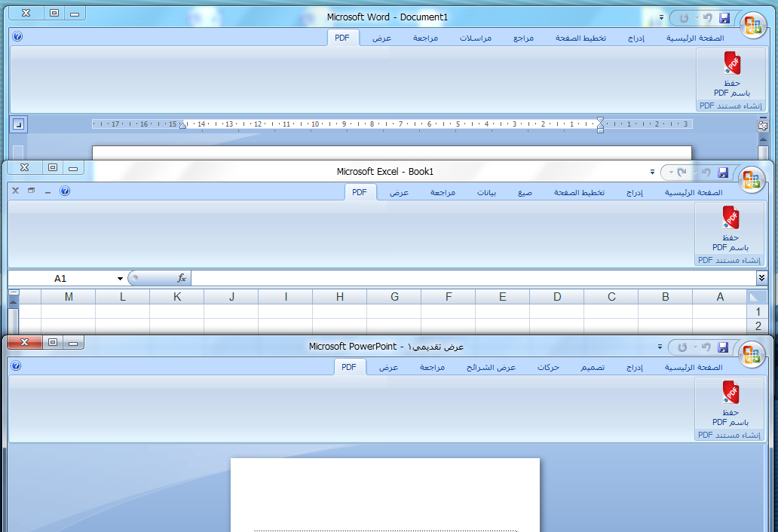Restore Excel workbook window inner icon
Viewport: 778px width, 532px height.
tap(31, 191)
